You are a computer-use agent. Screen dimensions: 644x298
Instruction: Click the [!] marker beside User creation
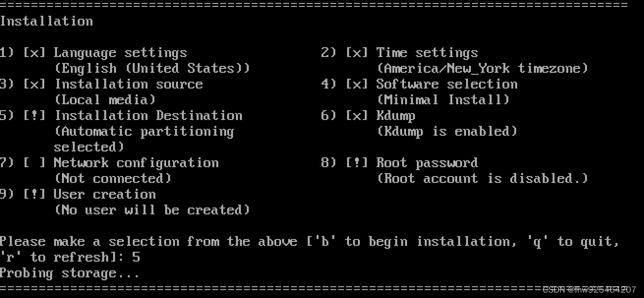click(34, 194)
